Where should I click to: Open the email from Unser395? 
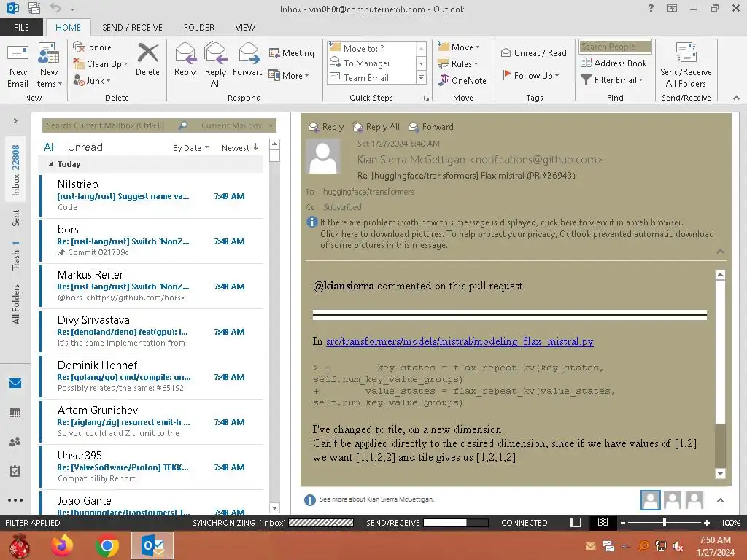click(x=152, y=467)
